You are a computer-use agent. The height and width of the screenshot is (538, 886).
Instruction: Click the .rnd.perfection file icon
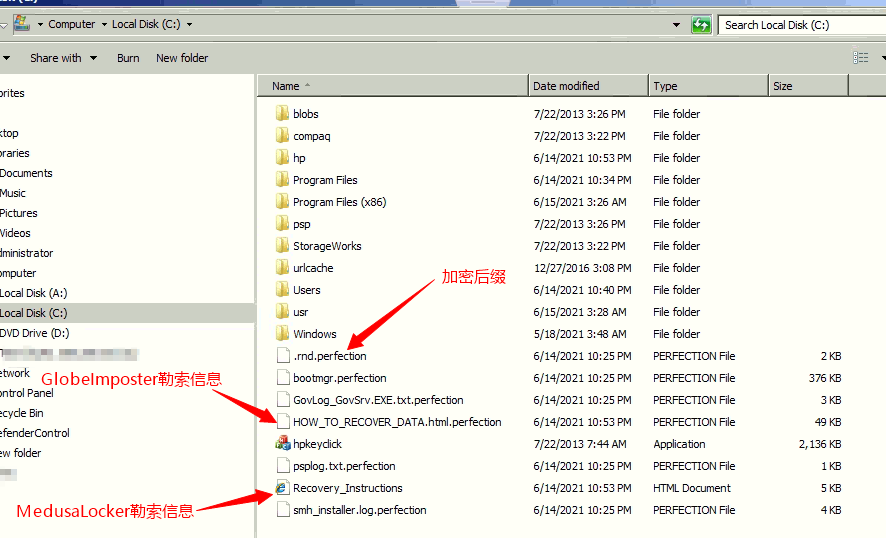pos(283,355)
